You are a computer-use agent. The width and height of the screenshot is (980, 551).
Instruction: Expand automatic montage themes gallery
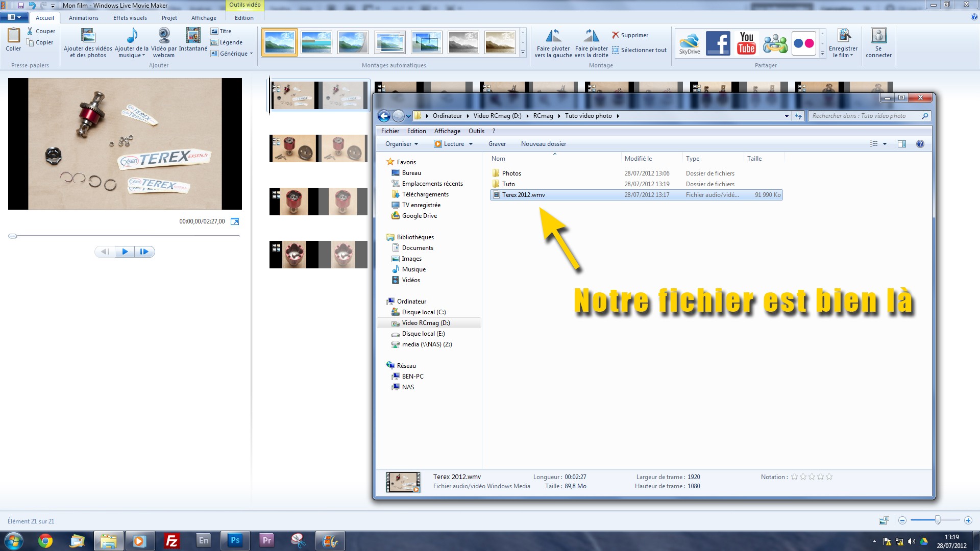pyautogui.click(x=523, y=52)
